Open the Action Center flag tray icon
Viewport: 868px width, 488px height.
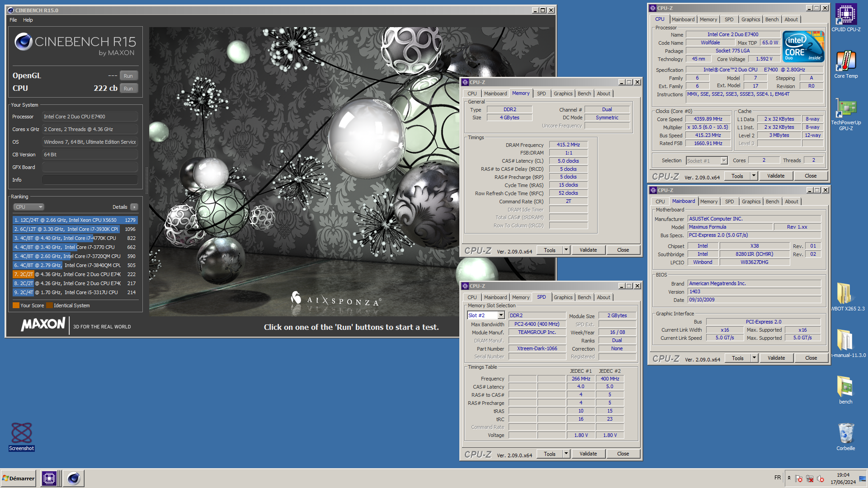(x=799, y=479)
